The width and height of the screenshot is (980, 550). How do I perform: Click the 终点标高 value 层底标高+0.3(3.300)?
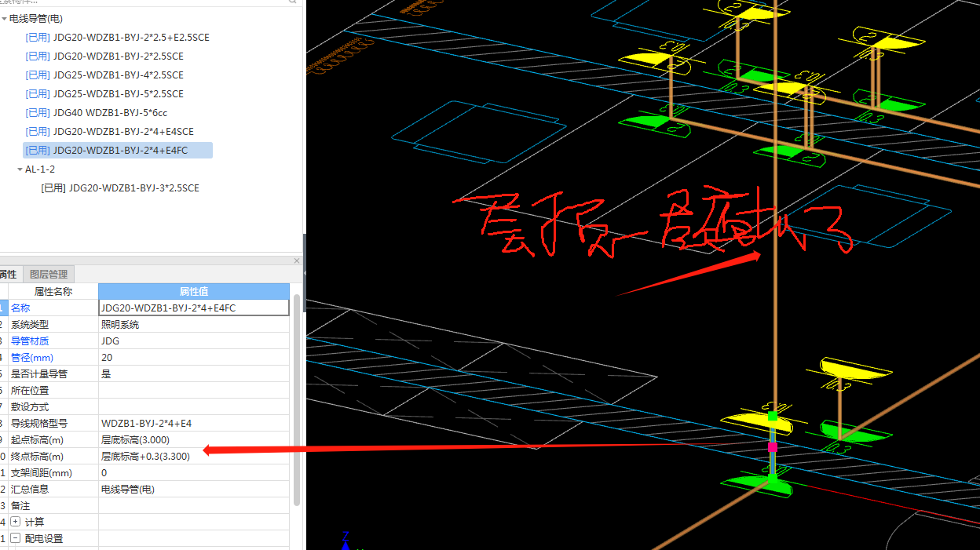coord(194,456)
